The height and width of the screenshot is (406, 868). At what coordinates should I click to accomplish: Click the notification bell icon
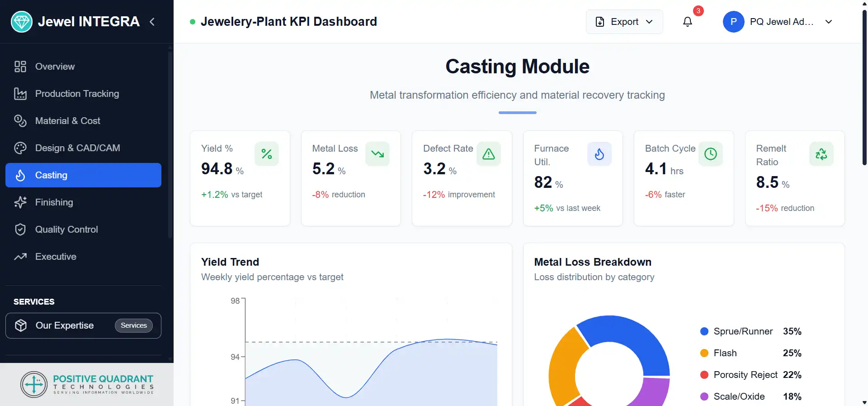click(687, 22)
